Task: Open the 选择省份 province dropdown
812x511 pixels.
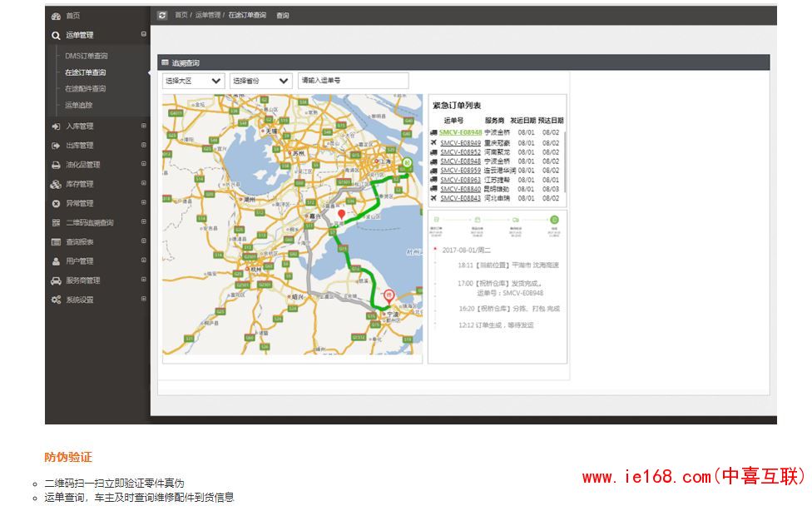Action: pos(260,81)
